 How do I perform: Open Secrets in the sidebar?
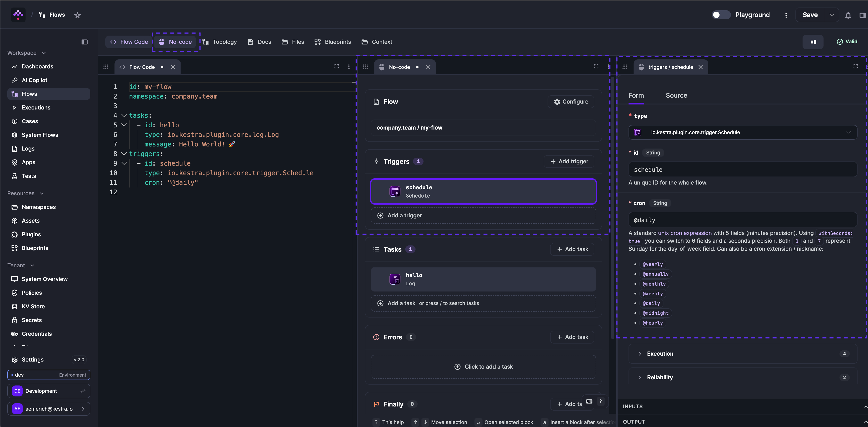click(x=49, y=320)
